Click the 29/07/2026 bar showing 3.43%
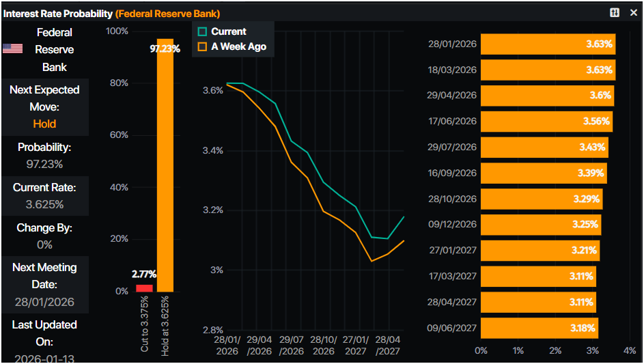Screen dimensions: 644x364 coord(544,148)
